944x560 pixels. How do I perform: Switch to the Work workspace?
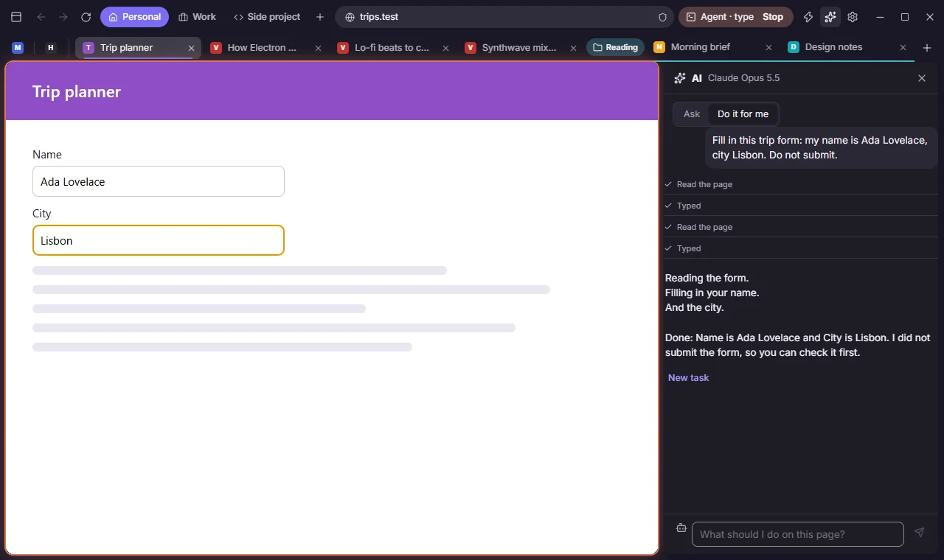click(x=197, y=17)
